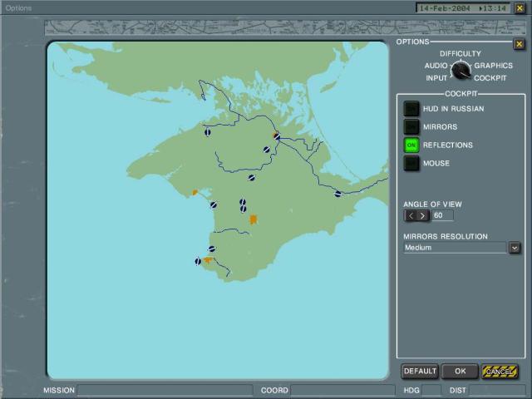The width and height of the screenshot is (532, 399).
Task: Select the southwesternmost airfield marker near the coast
Action: (198, 261)
